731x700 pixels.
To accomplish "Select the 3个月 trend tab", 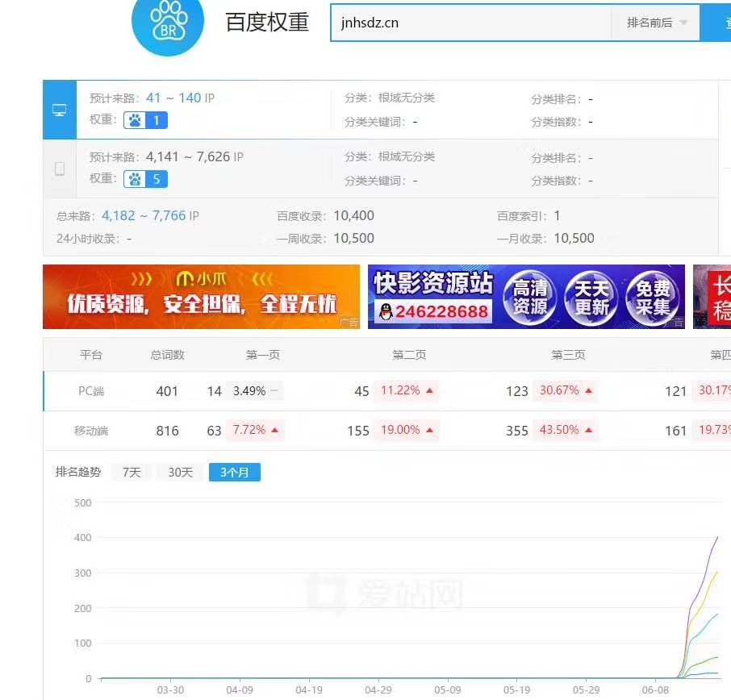I will (x=234, y=472).
